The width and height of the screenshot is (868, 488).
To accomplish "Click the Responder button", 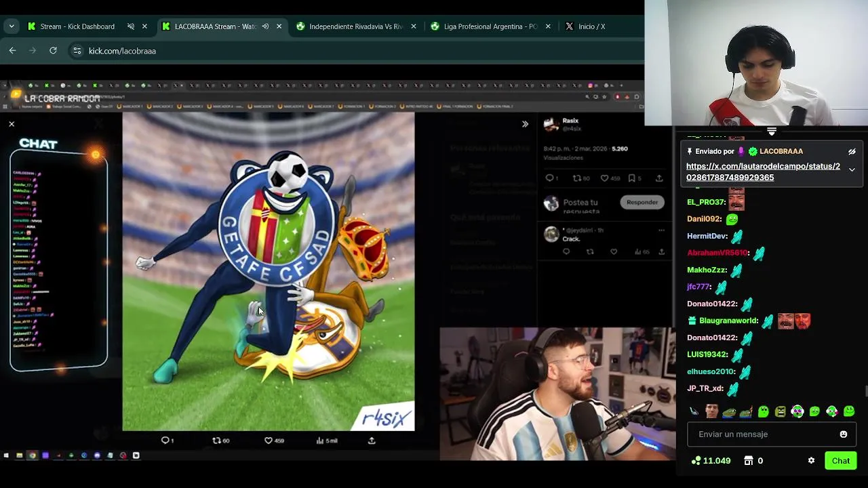I will [x=642, y=202].
